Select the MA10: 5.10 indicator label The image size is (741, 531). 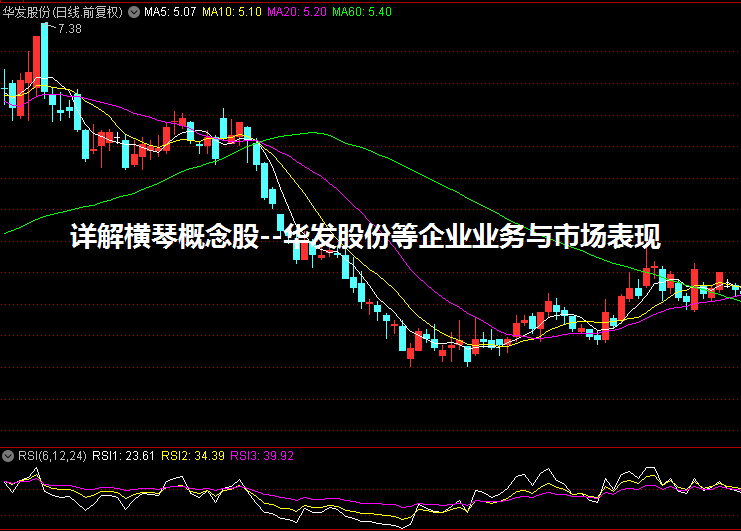coord(232,12)
